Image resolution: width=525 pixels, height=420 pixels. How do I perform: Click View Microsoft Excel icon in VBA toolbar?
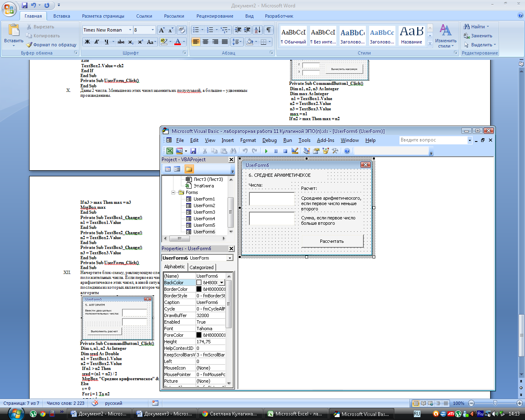pyautogui.click(x=169, y=151)
